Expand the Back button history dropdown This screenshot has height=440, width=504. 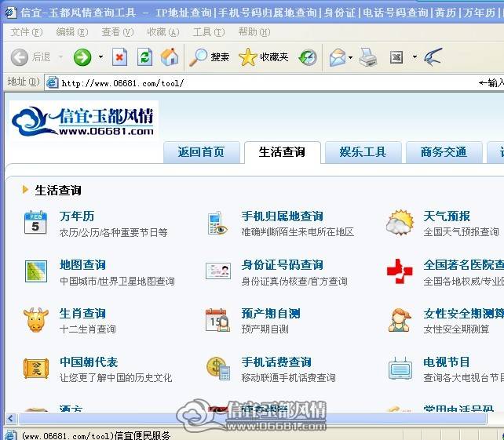pos(60,57)
